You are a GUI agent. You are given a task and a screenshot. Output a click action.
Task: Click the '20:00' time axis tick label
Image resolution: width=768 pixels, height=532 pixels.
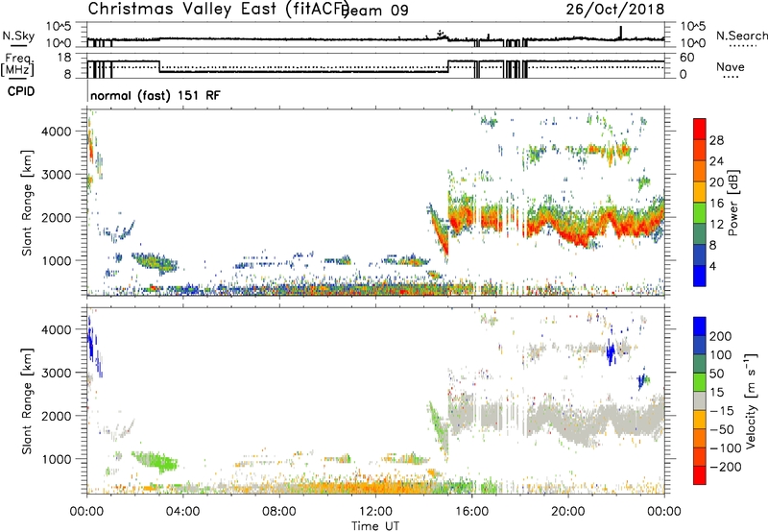(x=568, y=512)
